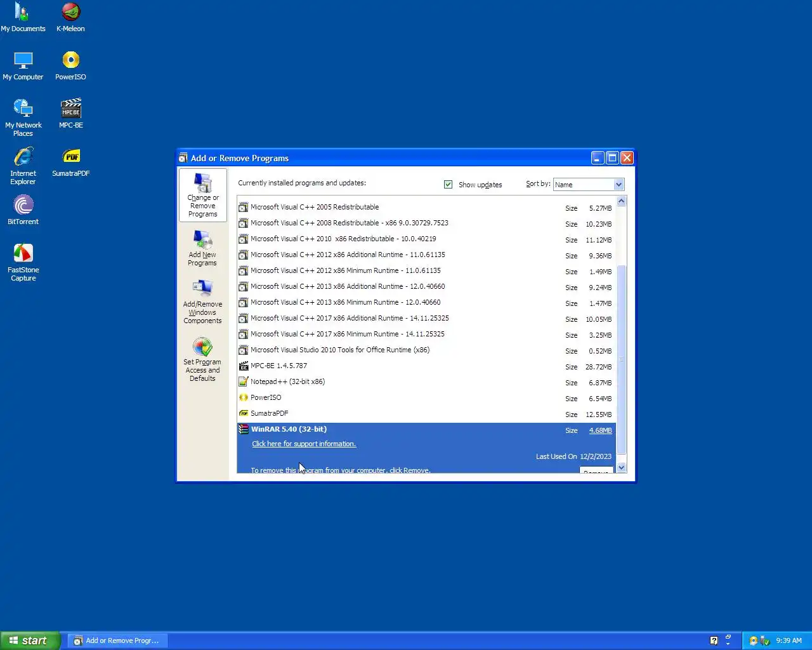Click the Notepad++ (32-bit x86) list icon
Image resolution: width=812 pixels, height=650 pixels.
[243, 381]
